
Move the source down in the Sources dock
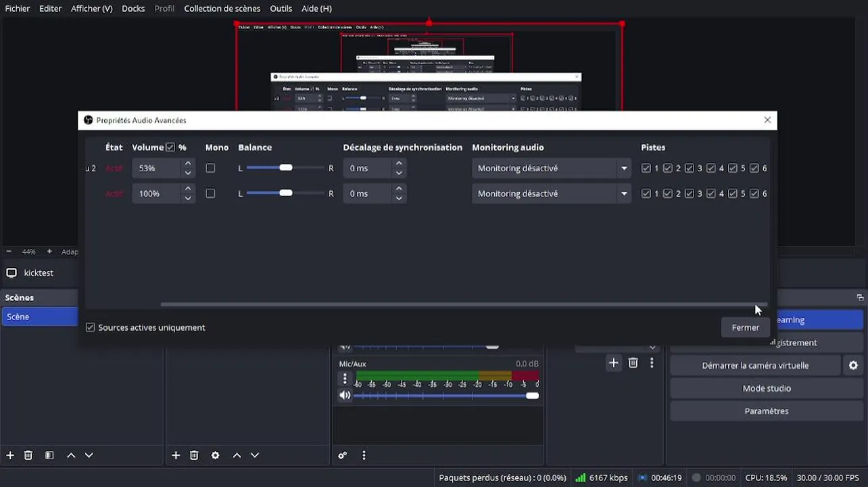(255, 455)
